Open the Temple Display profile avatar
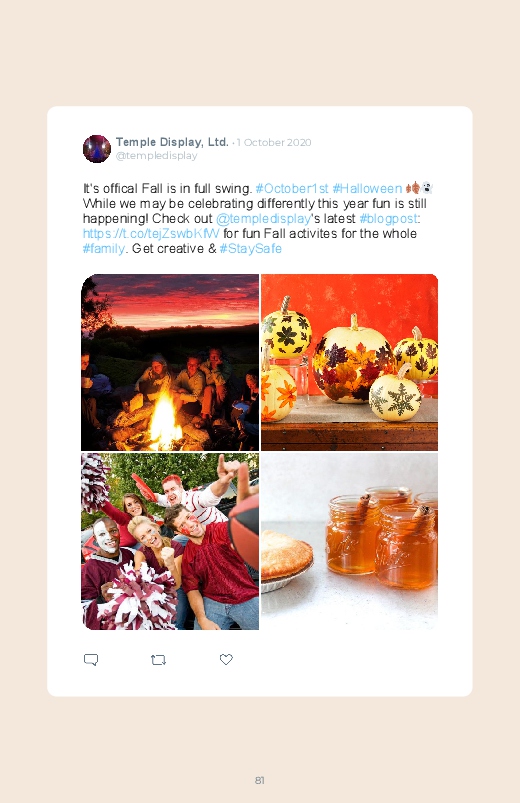 [x=97, y=149]
